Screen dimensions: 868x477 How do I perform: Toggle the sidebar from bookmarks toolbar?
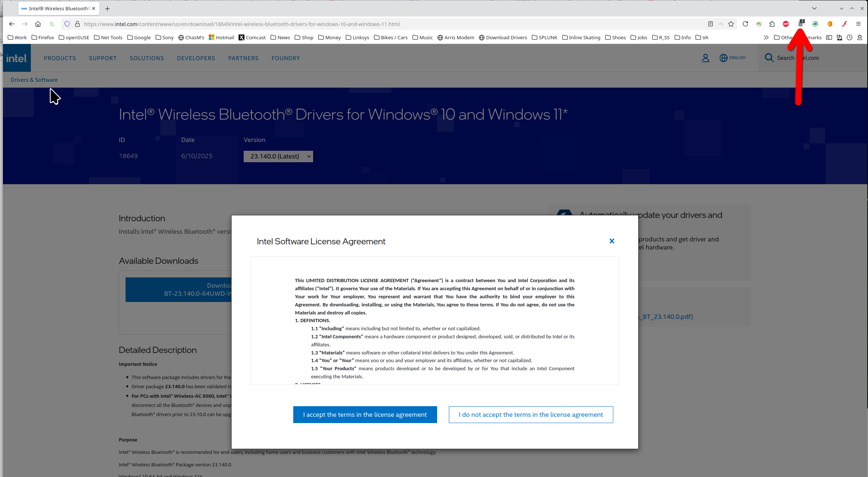tap(829, 37)
